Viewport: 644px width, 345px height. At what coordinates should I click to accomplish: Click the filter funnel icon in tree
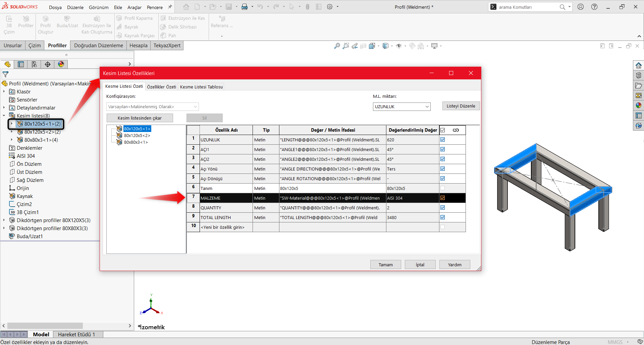click(x=5, y=74)
